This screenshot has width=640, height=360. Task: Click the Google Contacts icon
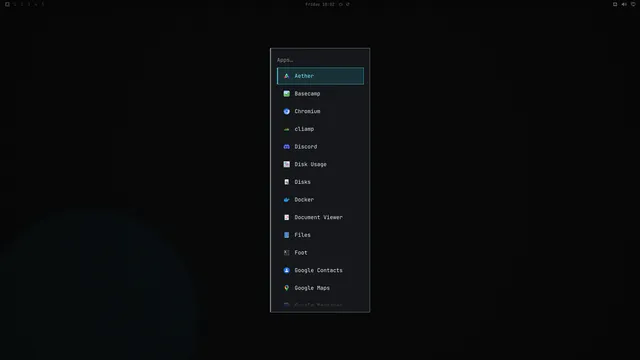click(287, 270)
